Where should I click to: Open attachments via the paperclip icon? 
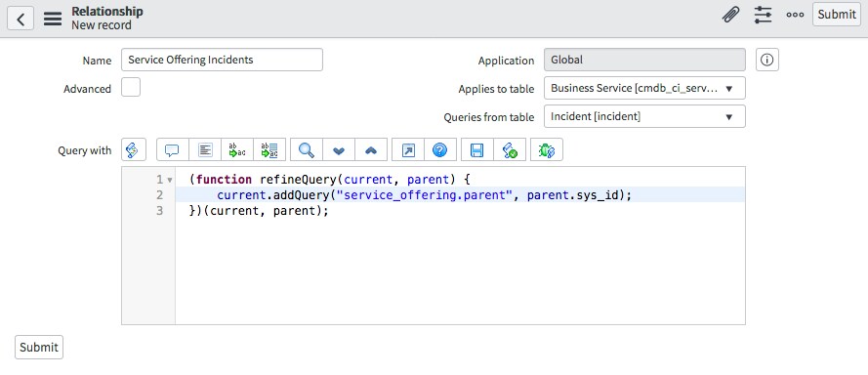pyautogui.click(x=730, y=15)
